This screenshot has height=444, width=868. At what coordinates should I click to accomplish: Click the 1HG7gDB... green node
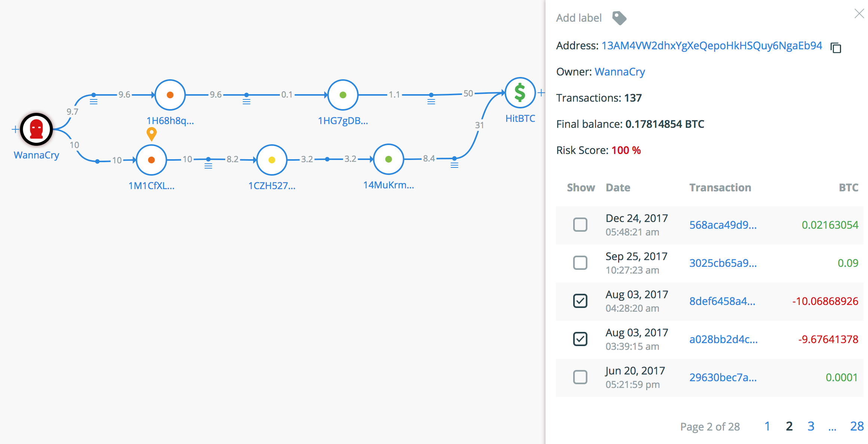tap(343, 95)
